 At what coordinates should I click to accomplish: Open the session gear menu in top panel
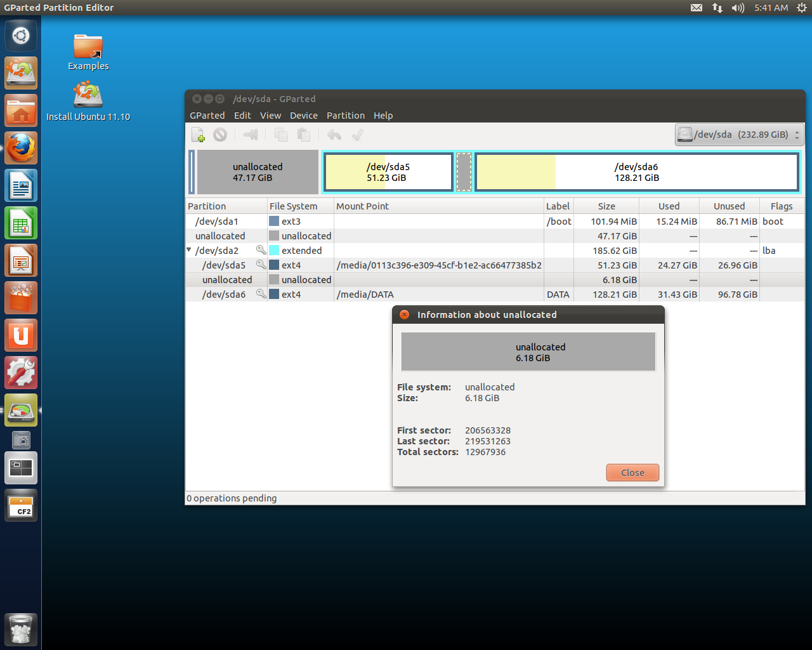(802, 8)
